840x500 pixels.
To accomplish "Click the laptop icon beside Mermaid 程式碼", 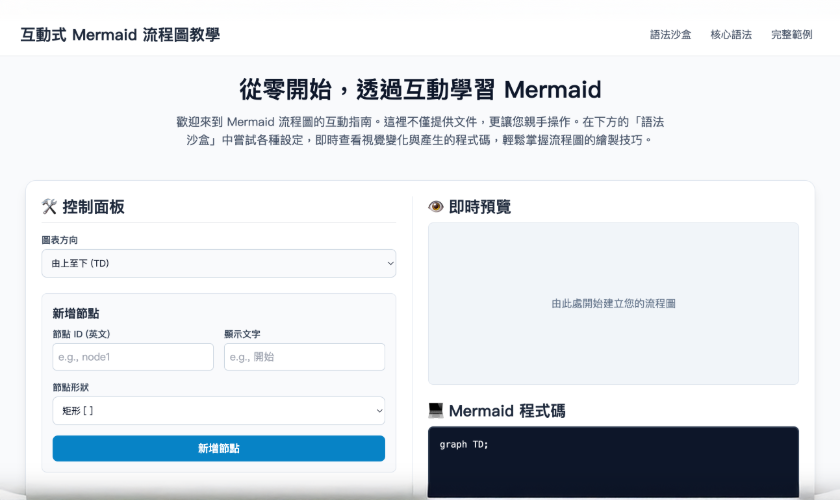I will (x=436, y=411).
